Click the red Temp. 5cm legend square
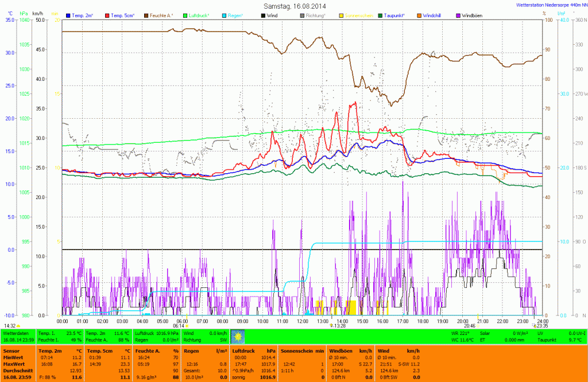The width and height of the screenshot is (588, 382). pos(107,14)
